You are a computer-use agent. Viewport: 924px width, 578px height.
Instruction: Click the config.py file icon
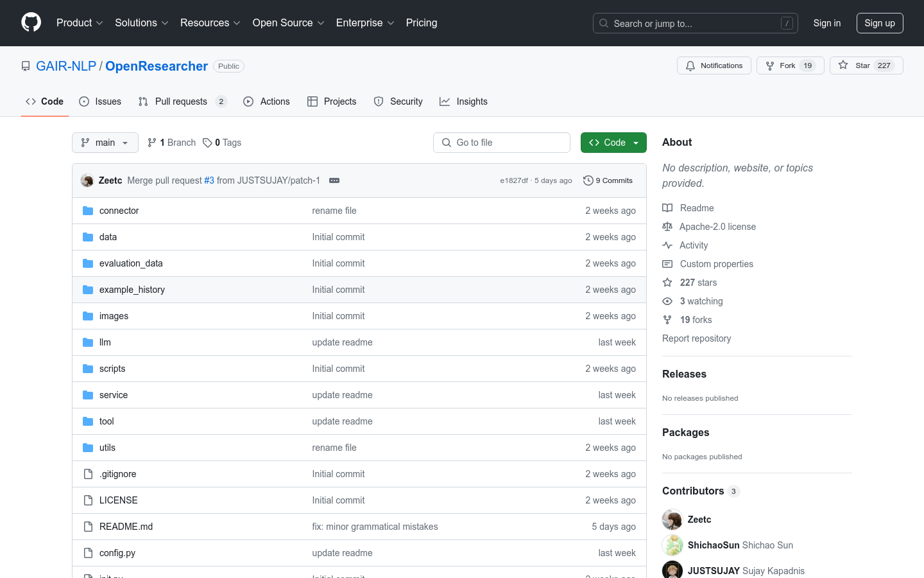coord(88,553)
